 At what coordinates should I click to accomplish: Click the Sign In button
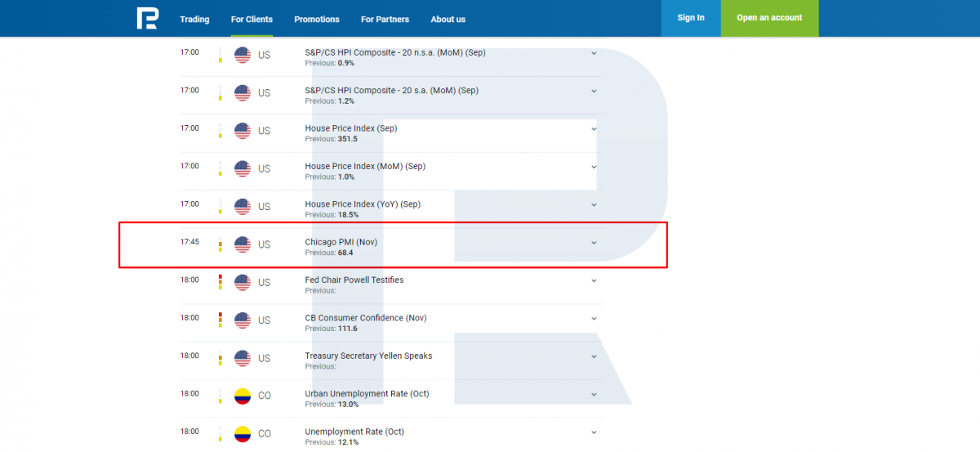(691, 18)
